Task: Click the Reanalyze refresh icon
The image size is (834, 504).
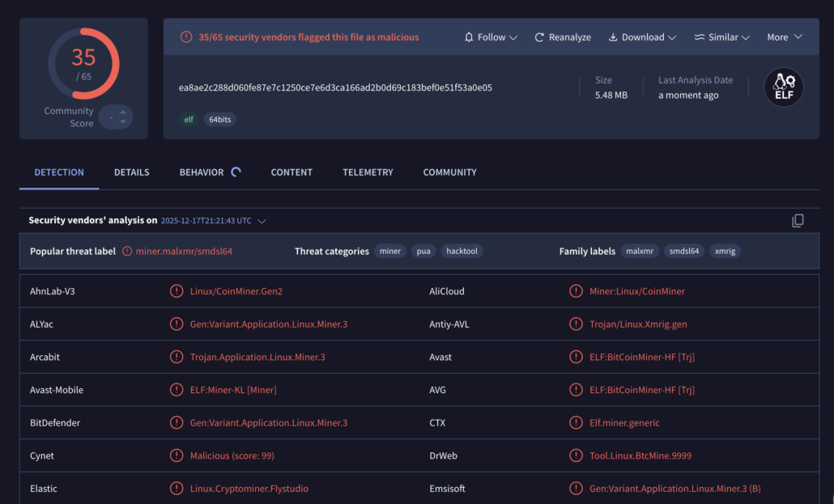Action: coord(539,37)
